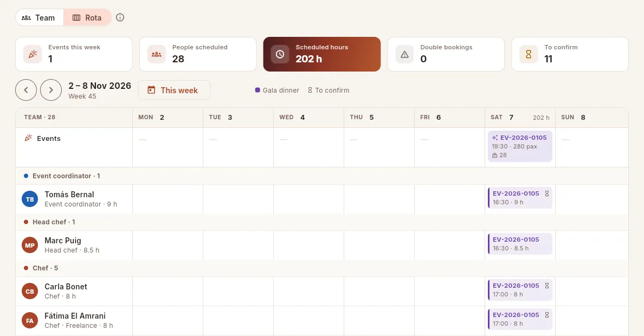
Task: Open the Events this week card
Action: click(x=74, y=54)
